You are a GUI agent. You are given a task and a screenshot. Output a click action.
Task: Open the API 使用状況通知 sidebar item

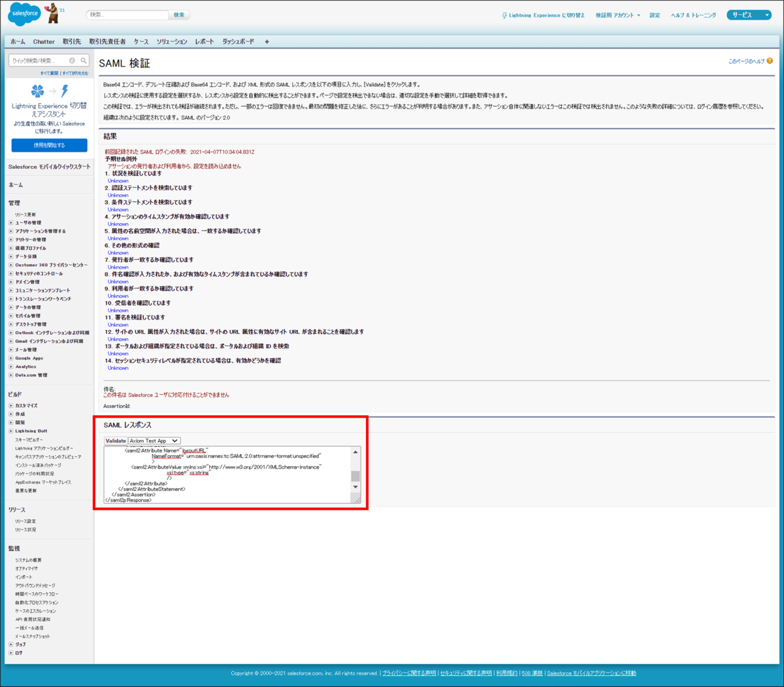pyautogui.click(x=33, y=620)
